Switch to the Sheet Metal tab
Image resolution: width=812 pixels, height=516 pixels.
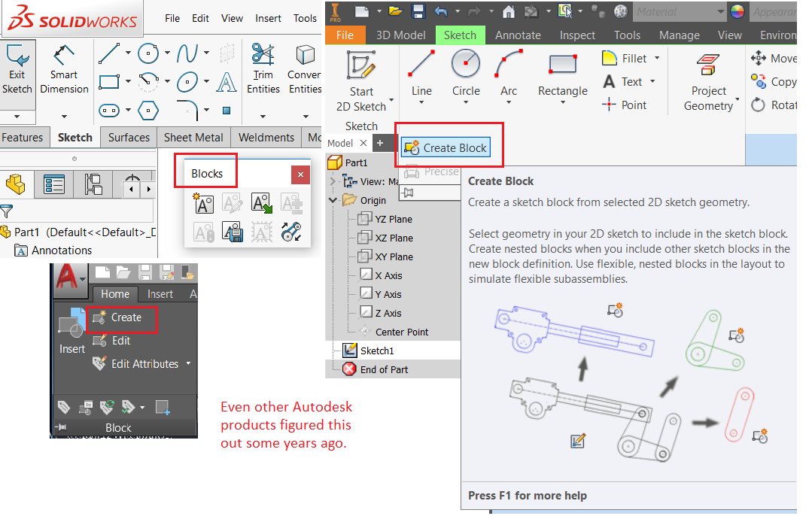point(193,137)
